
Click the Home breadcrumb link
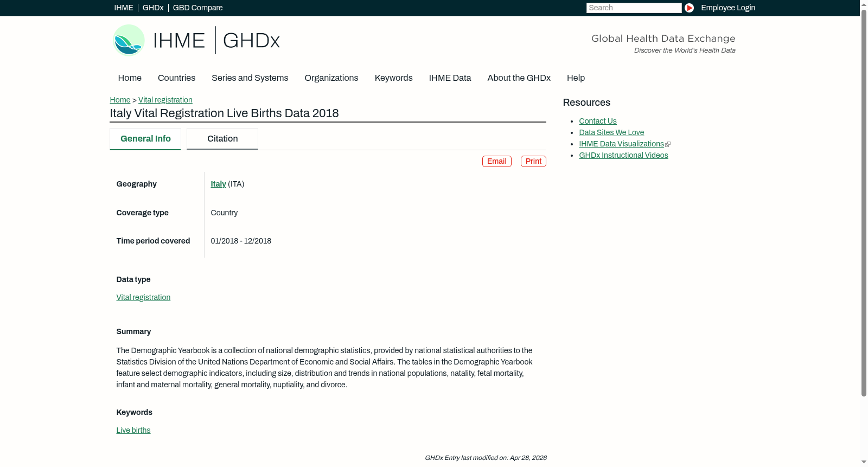click(120, 100)
